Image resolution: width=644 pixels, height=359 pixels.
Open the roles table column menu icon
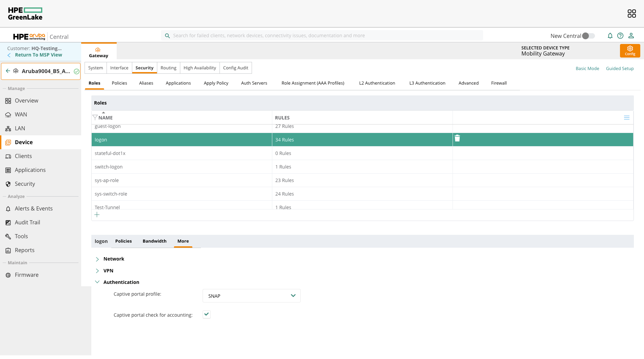(x=626, y=118)
